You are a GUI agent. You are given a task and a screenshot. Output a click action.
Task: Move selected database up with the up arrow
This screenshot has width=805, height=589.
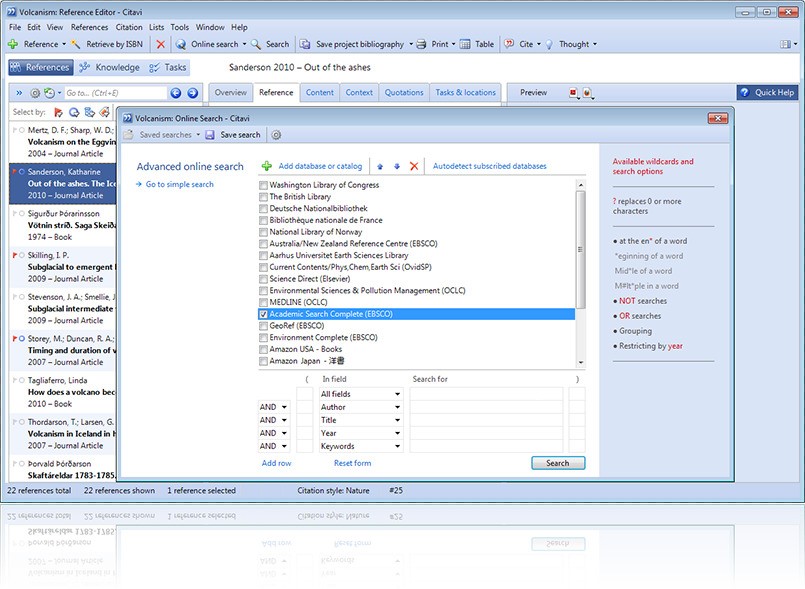(x=381, y=166)
